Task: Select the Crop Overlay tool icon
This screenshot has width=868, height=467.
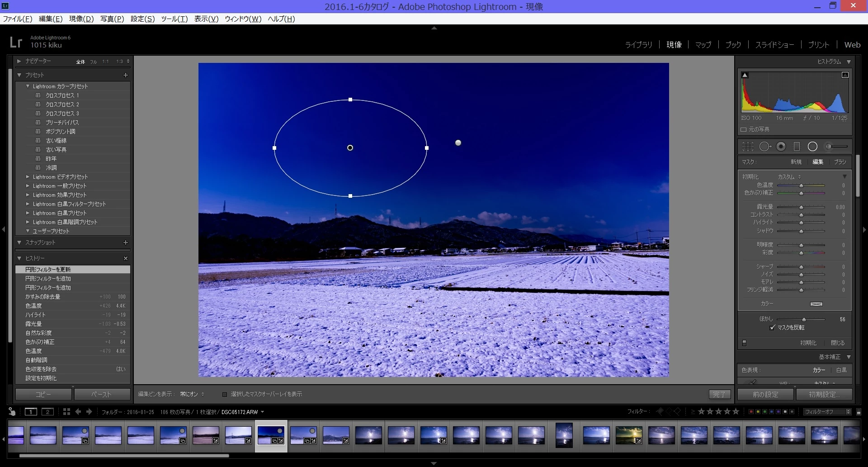Action: [748, 147]
